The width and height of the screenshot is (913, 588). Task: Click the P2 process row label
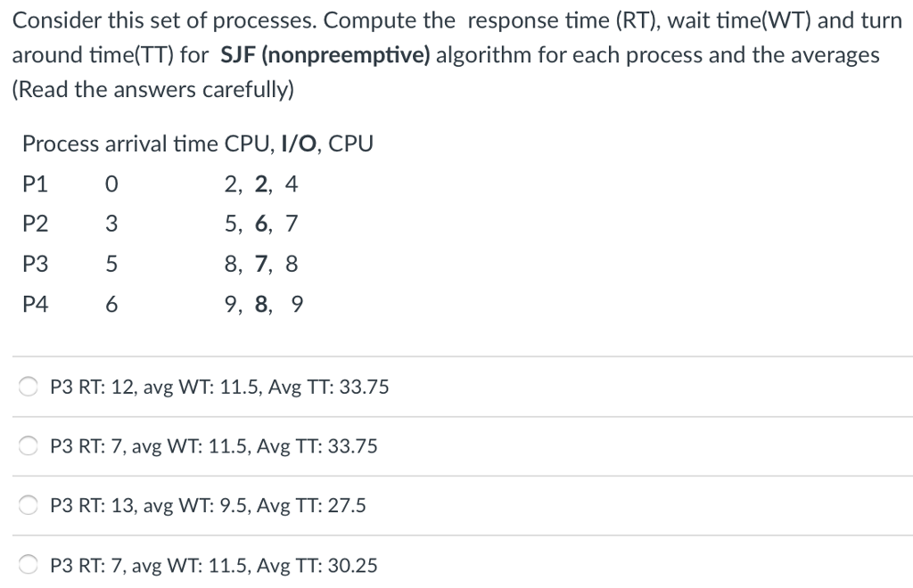(35, 224)
